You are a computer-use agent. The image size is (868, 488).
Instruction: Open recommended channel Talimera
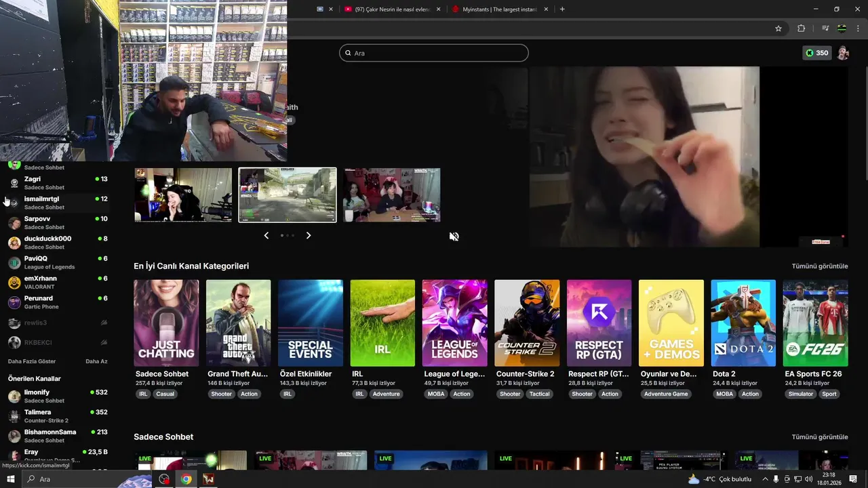(58, 416)
